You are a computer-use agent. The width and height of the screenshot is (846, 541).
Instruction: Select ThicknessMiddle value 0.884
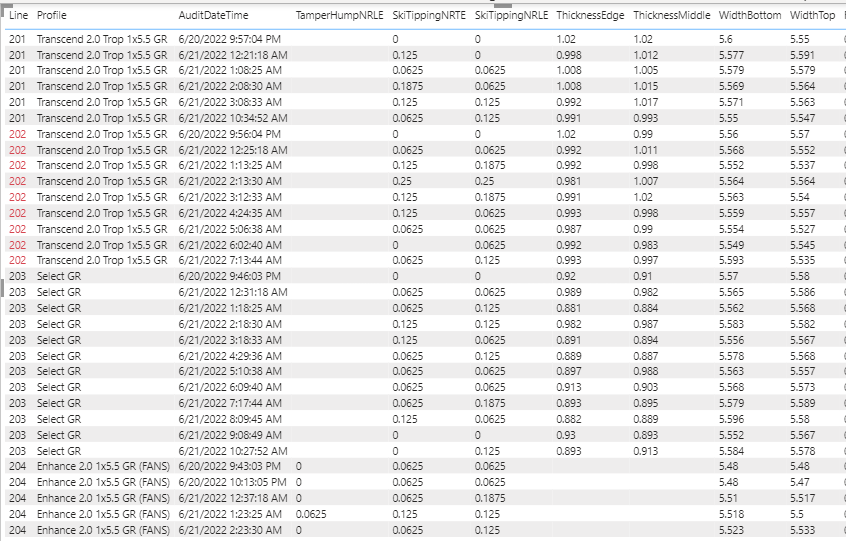[x=646, y=308]
